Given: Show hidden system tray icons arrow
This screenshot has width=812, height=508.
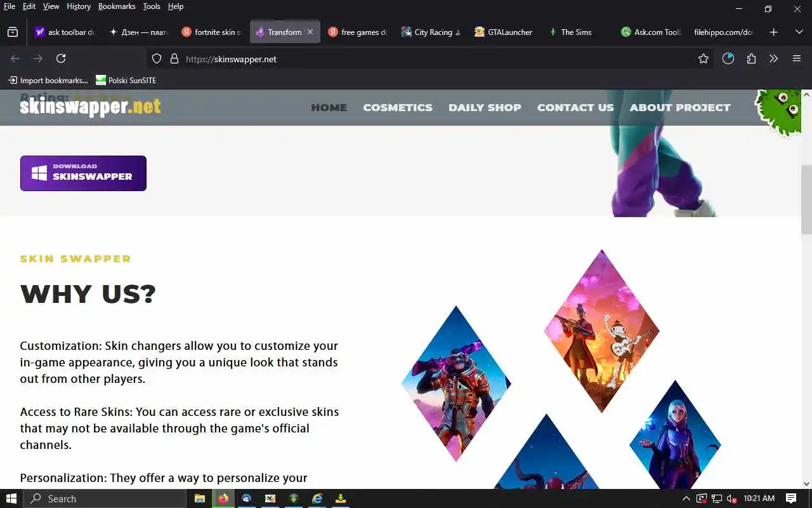Looking at the screenshot, I should (686, 498).
